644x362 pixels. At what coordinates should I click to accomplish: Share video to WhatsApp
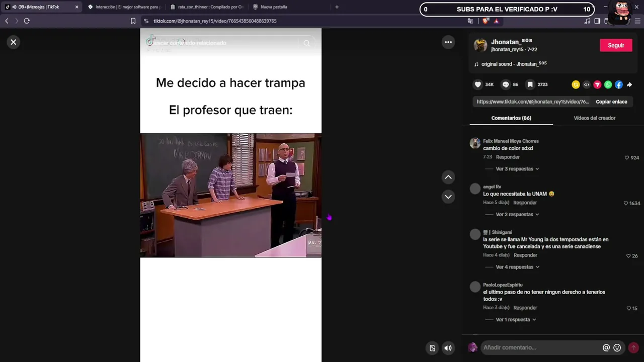(608, 85)
